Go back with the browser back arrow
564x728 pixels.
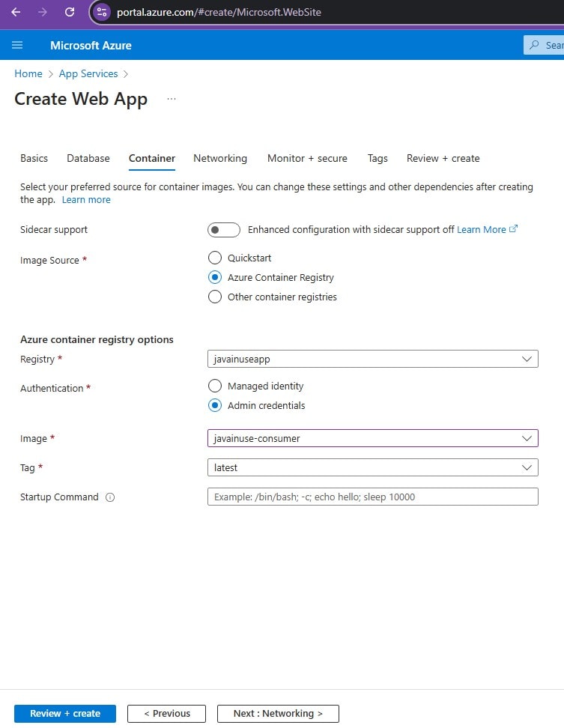tap(16, 12)
